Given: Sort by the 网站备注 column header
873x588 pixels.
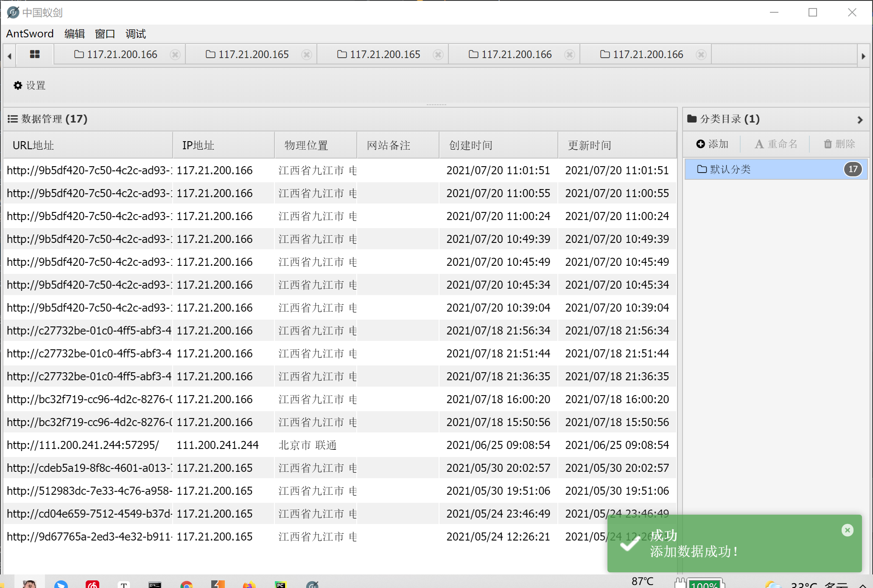Looking at the screenshot, I should coord(398,145).
